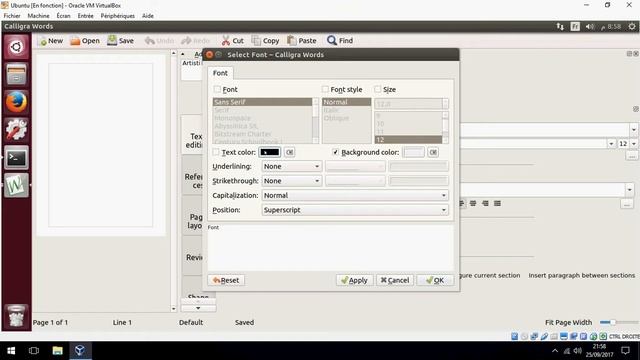Viewport: 640px width, 360px height.
Task: Open File Explorer from Windows taskbar
Action: [57, 351]
